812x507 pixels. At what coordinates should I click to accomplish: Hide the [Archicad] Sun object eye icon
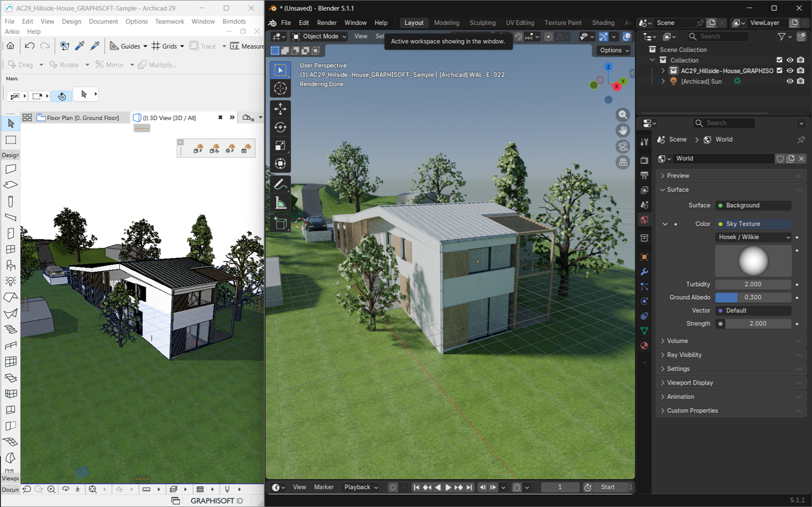[x=790, y=81]
